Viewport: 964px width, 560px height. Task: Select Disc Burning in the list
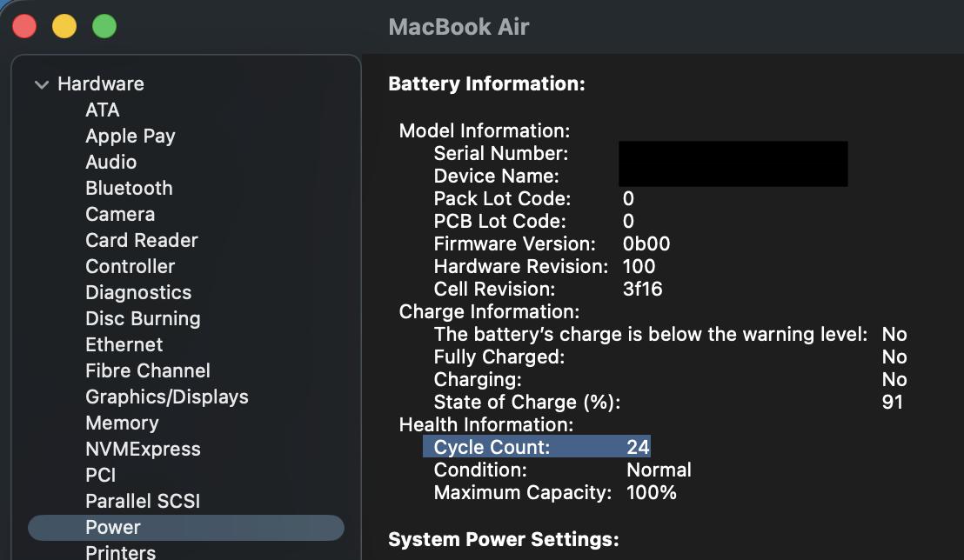(x=143, y=319)
